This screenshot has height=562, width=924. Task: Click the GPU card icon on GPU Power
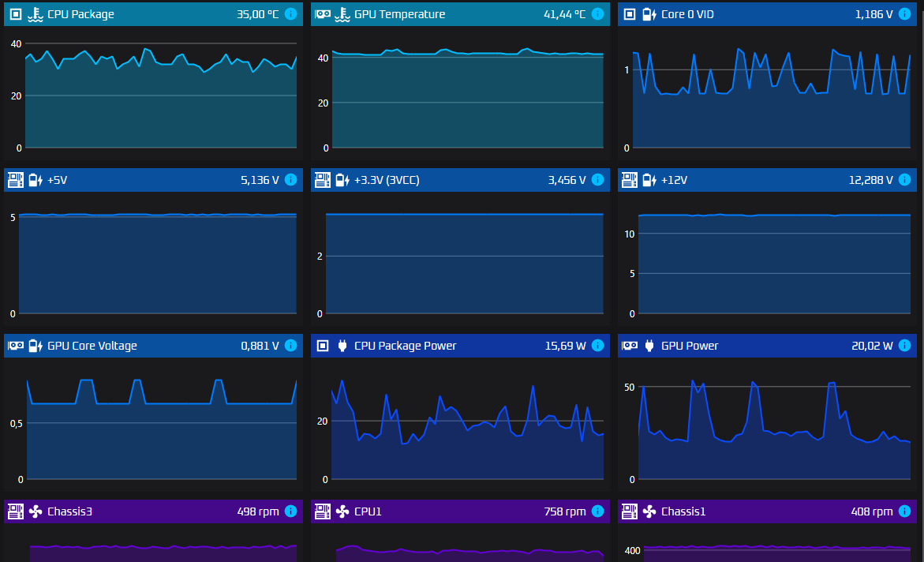tap(630, 346)
